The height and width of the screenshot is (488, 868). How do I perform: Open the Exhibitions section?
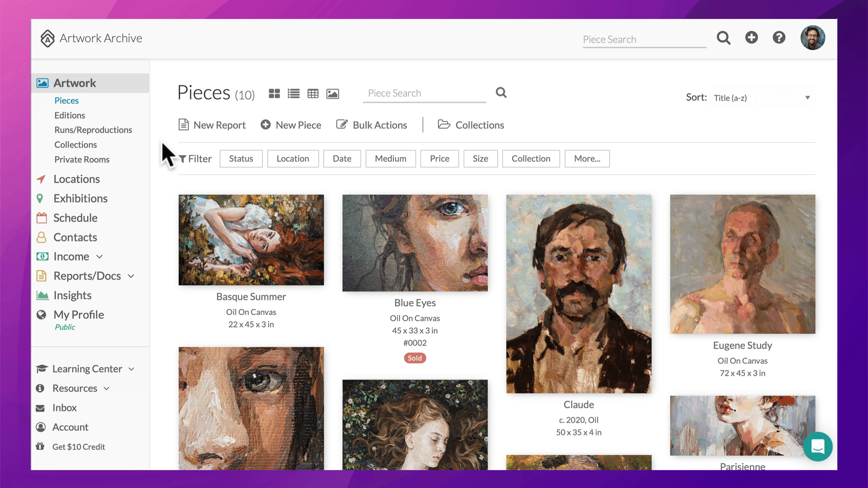[81, 198]
